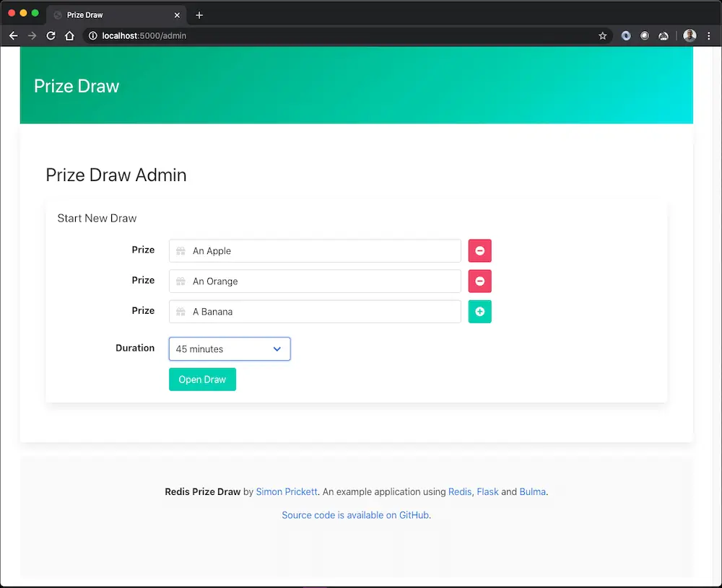
Task: Add another prize with plus button
Action: [479, 312]
